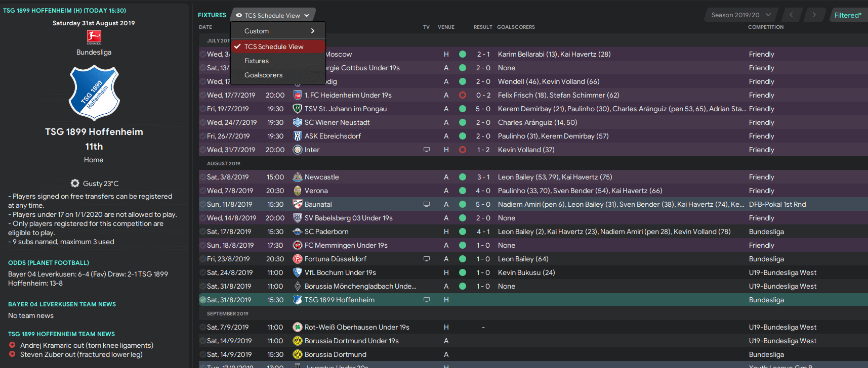
Task: Expand the Season 2019/20 dropdown
Action: (740, 15)
